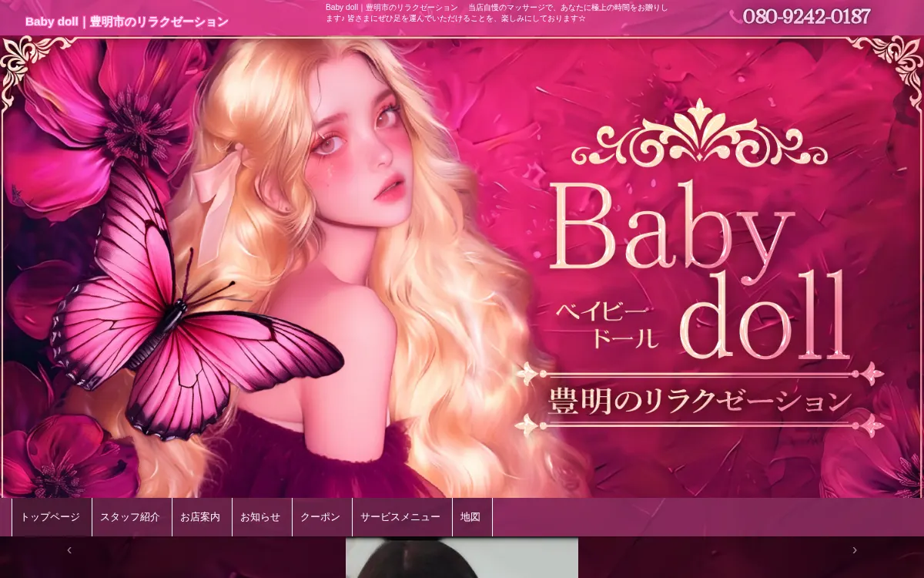Open the クーポン page
This screenshot has width=924, height=578.
(x=322, y=517)
